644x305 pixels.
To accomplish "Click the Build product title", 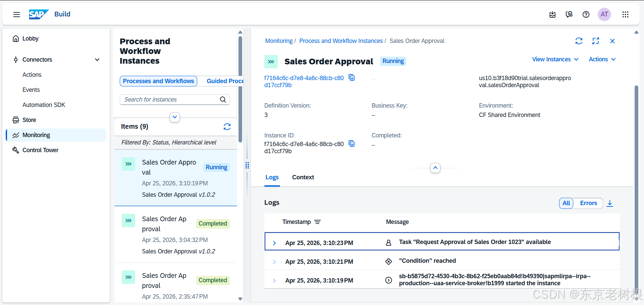I will tap(62, 14).
